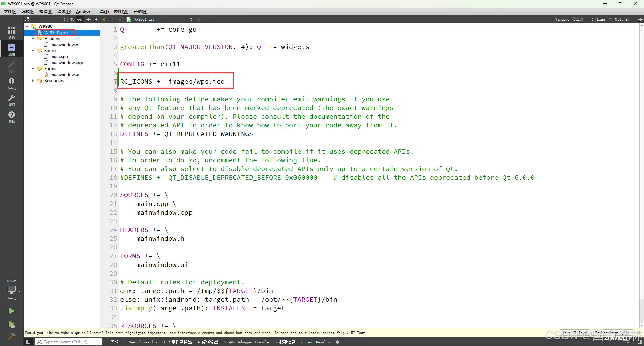Open the 文件(F) menu
This screenshot has height=346, width=644.
point(10,12)
